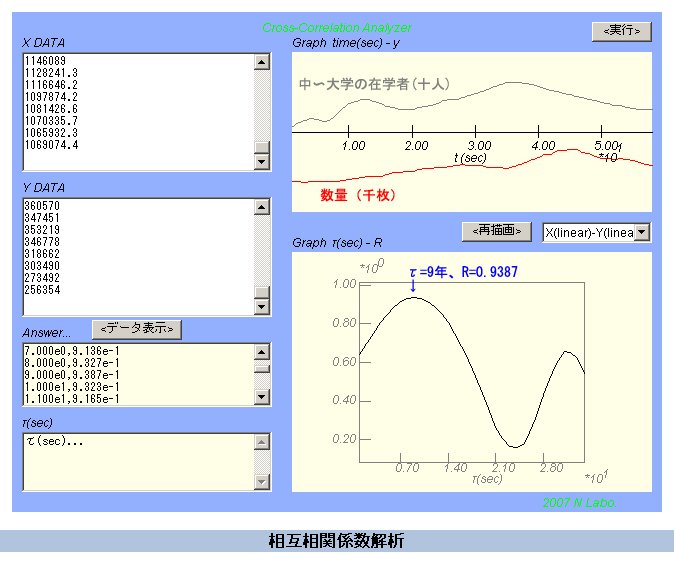Click the 相互相関係数解析 title bar
674x562 pixels.
click(x=336, y=541)
